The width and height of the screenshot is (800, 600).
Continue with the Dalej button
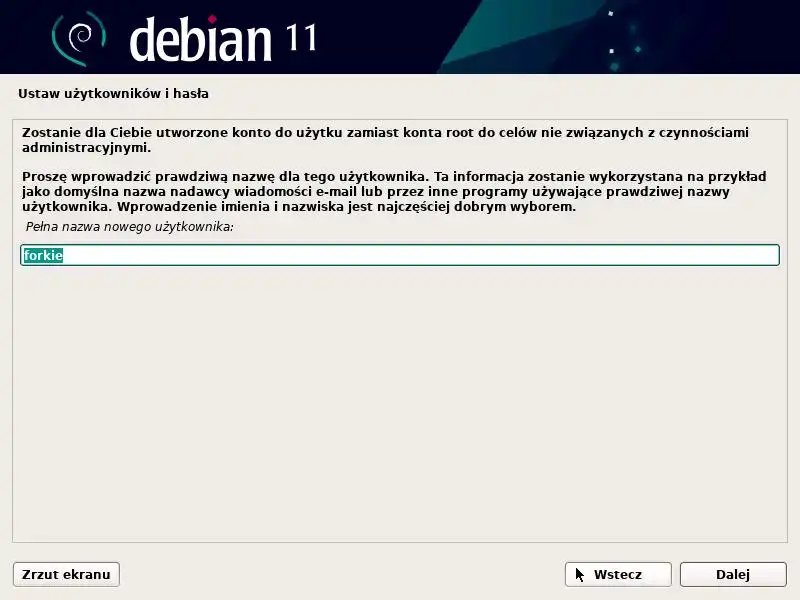(733, 574)
